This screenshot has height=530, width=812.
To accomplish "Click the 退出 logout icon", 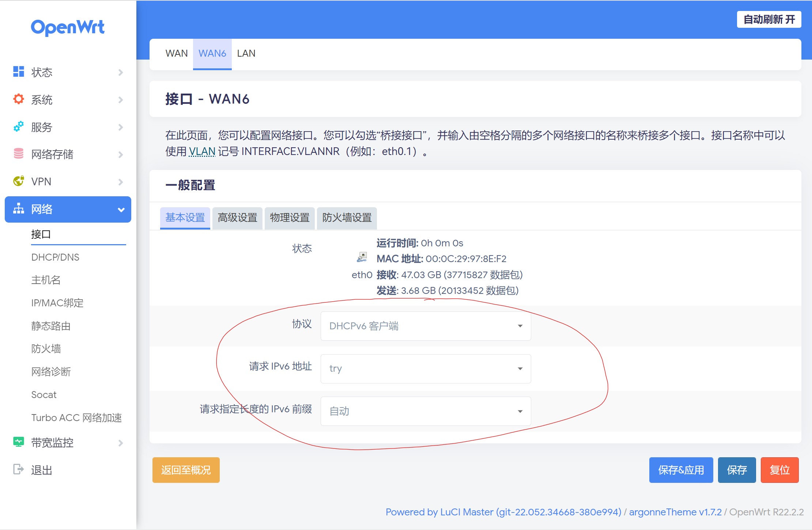I will coord(19,469).
